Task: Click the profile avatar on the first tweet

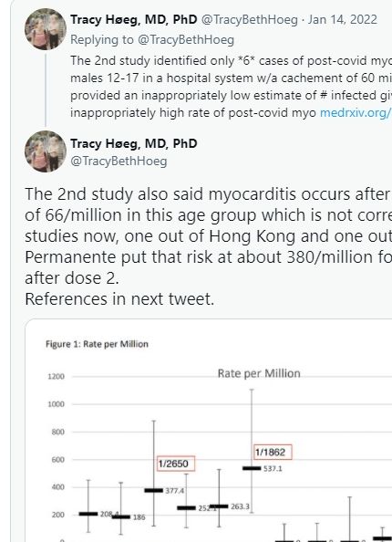Action: (x=46, y=29)
